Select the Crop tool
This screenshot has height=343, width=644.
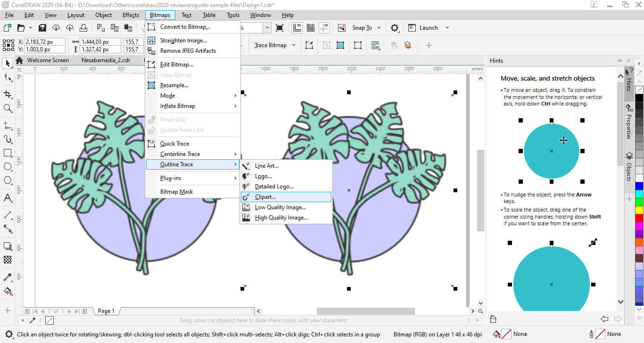pyautogui.click(x=8, y=94)
